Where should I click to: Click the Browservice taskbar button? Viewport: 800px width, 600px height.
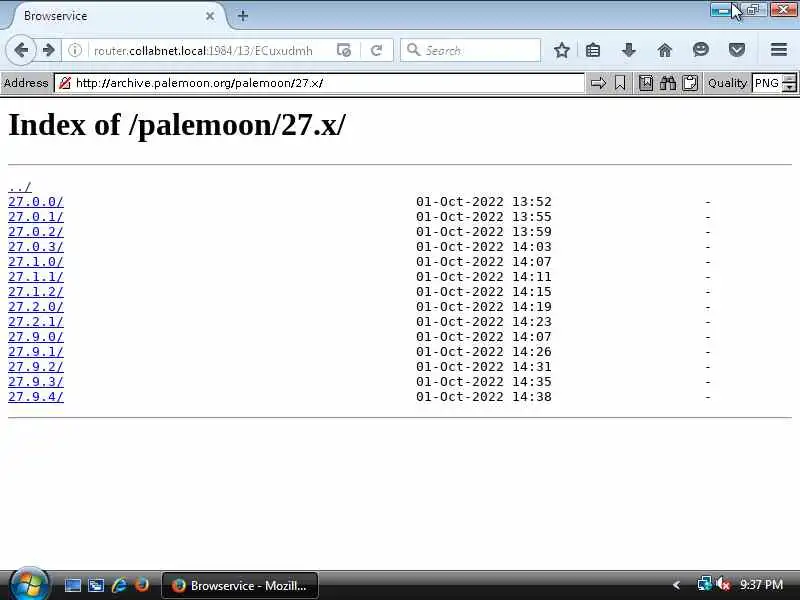[240, 585]
